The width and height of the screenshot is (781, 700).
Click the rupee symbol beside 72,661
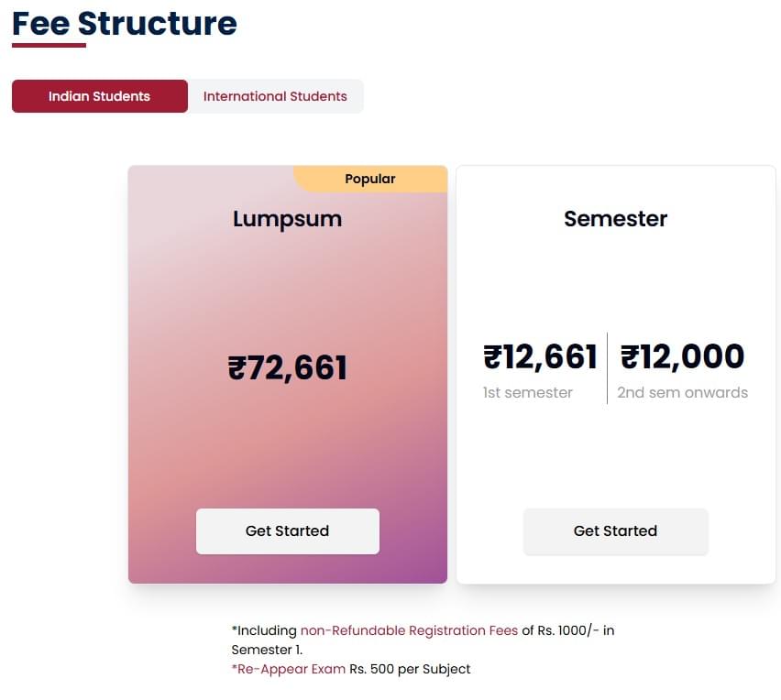pos(240,367)
